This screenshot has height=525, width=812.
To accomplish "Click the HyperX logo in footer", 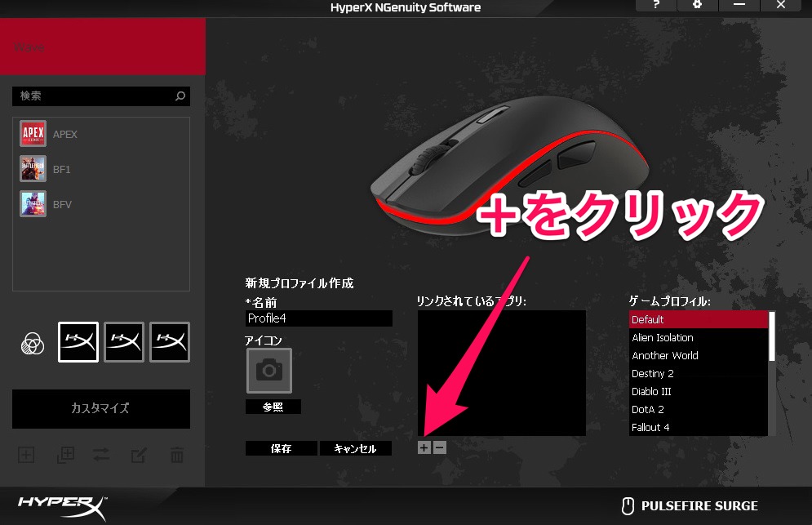I will point(62,507).
